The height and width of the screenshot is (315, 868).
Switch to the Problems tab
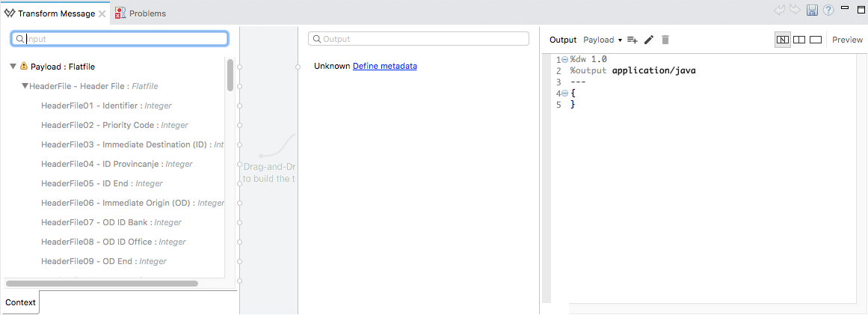tap(141, 13)
